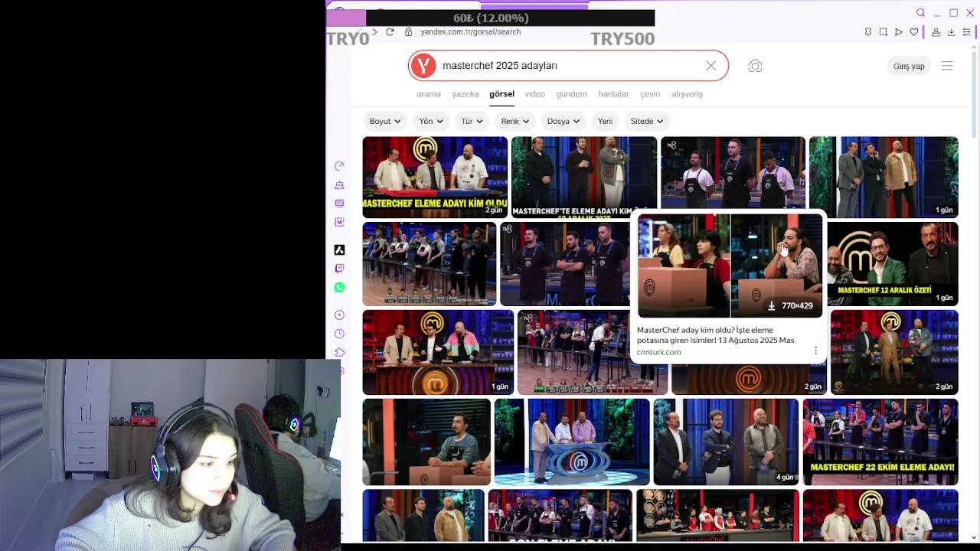Open the M icon in the sidebar
Screen dimensions: 980x551
pyautogui.click(x=339, y=222)
